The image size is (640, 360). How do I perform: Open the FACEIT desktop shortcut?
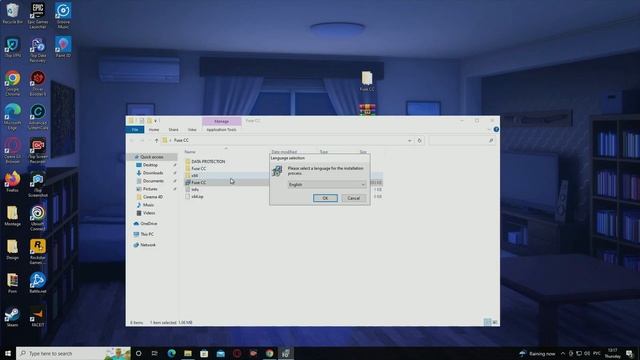click(38, 317)
